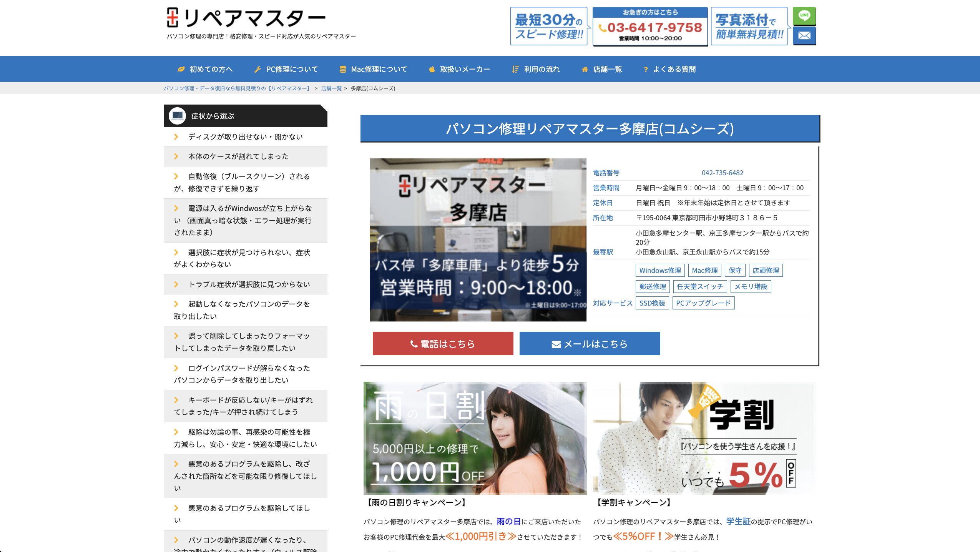Image resolution: width=980 pixels, height=552 pixels.
Task: Click chevron beside ディスクが取り出せない・開かない
Action: [176, 137]
